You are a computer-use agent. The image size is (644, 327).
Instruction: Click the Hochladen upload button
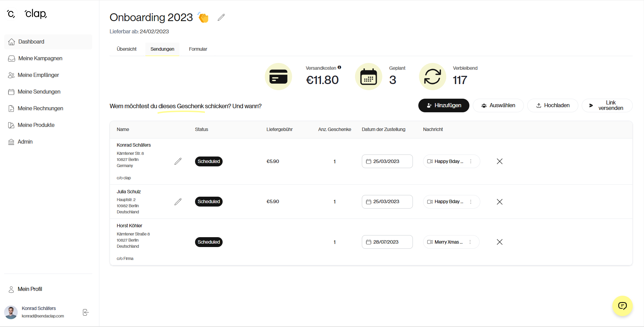click(x=552, y=105)
